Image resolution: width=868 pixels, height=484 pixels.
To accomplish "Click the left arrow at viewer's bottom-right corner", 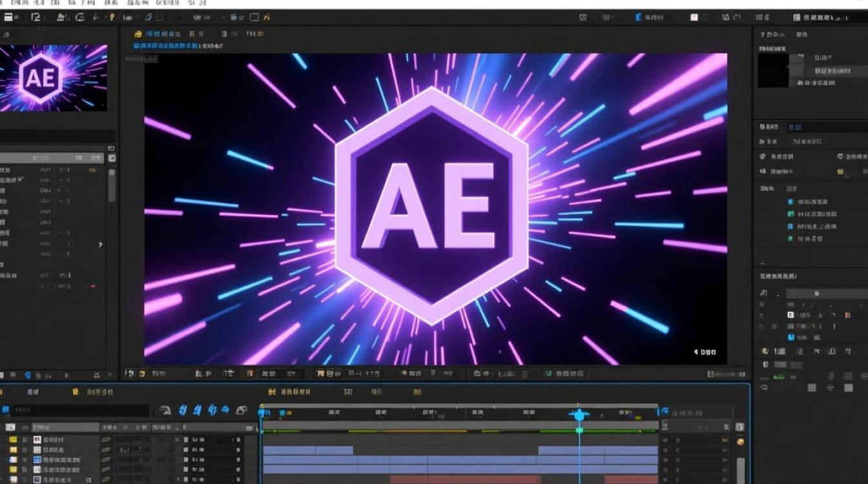I will (x=696, y=352).
